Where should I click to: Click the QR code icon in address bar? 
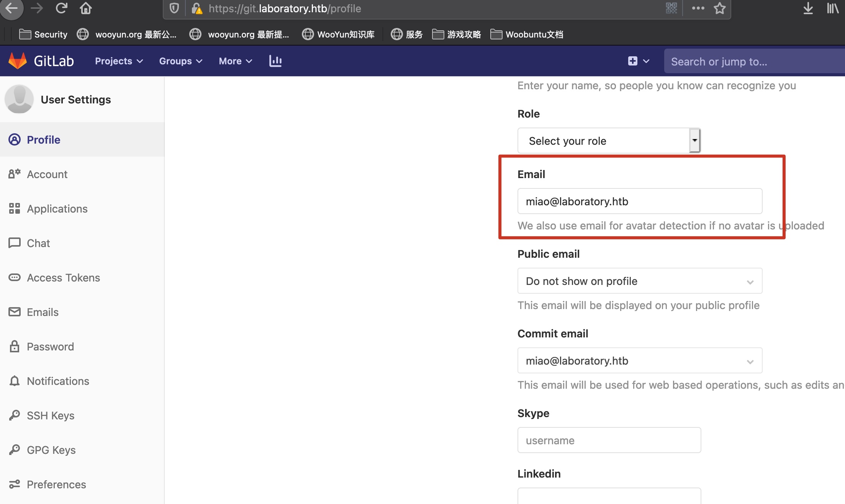[x=671, y=8]
